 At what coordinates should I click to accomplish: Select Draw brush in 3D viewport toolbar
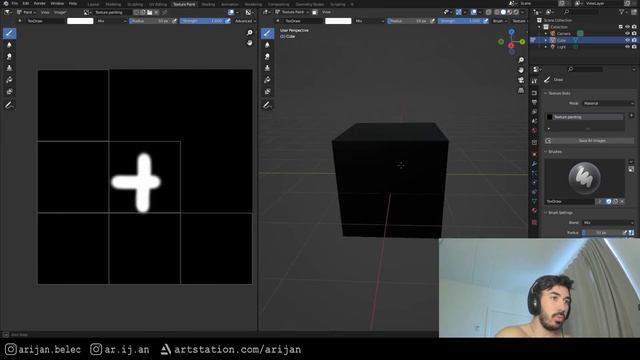267,33
